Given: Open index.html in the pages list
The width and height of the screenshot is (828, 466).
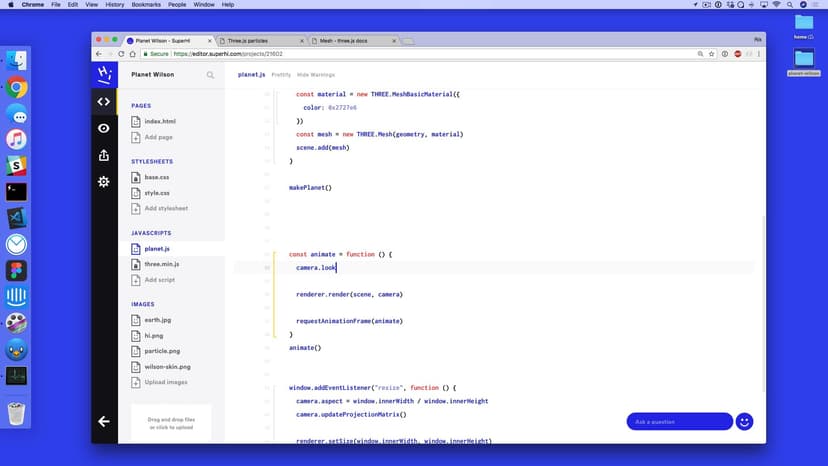Looking at the screenshot, I should [159, 121].
